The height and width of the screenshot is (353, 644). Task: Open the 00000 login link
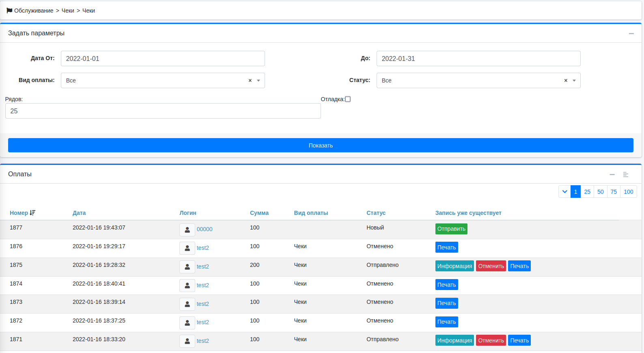[x=205, y=230]
